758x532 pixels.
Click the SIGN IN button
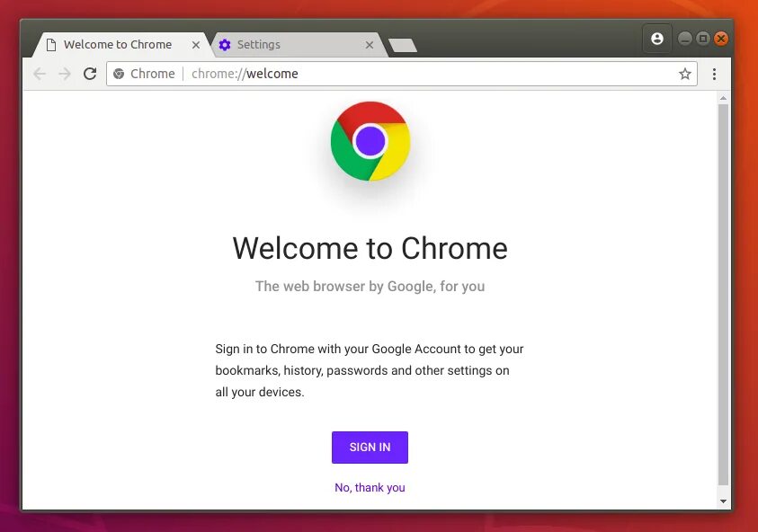[370, 448]
